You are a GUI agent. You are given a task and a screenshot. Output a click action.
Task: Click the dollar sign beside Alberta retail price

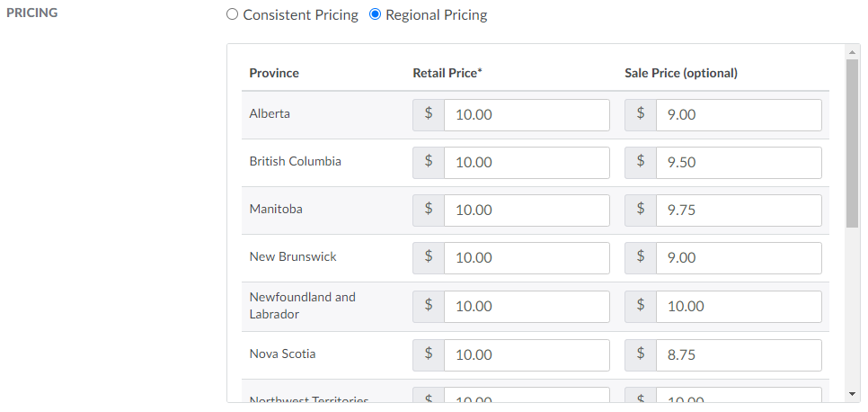click(429, 114)
